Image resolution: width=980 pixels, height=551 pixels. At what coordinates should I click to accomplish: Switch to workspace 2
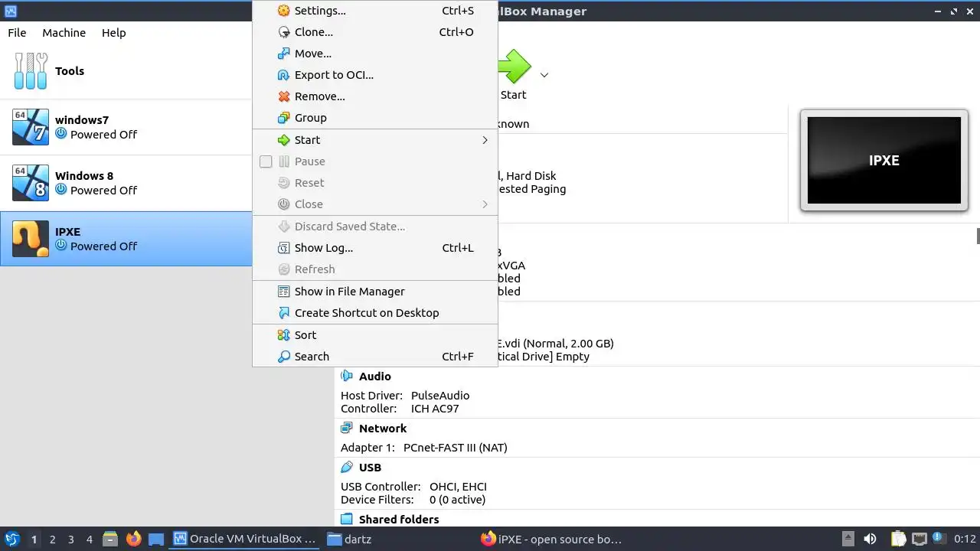coord(52,540)
